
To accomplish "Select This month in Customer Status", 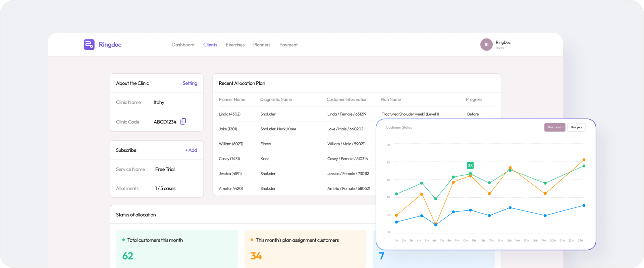I will tap(555, 127).
